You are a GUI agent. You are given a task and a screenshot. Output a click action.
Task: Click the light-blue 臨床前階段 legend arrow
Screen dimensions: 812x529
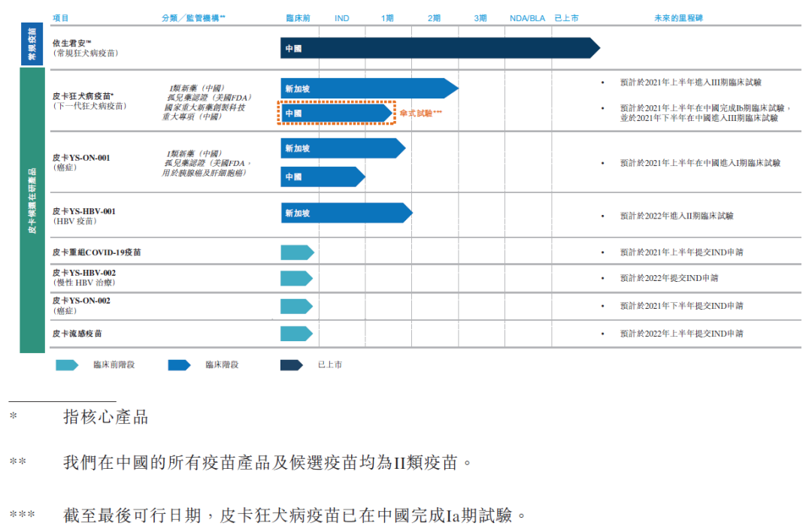66,365
